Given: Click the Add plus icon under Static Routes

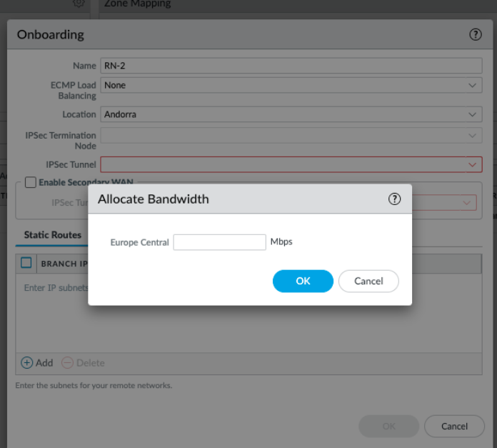Looking at the screenshot, I should pos(27,363).
